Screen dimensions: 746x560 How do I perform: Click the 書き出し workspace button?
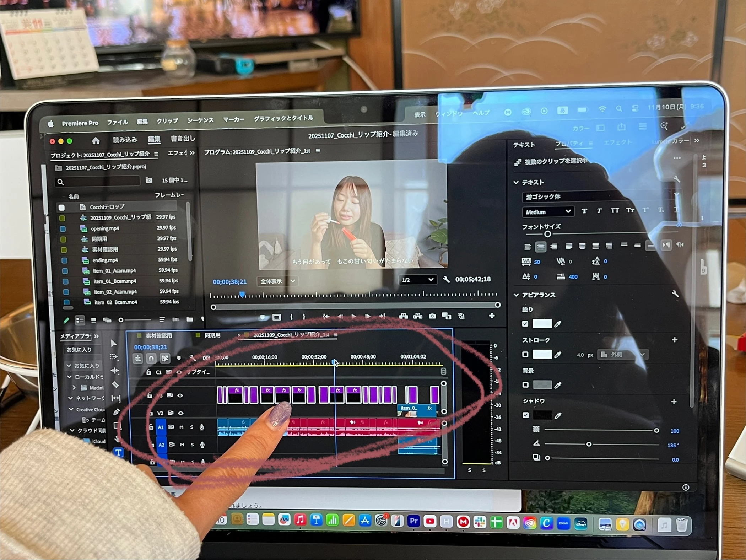click(183, 139)
